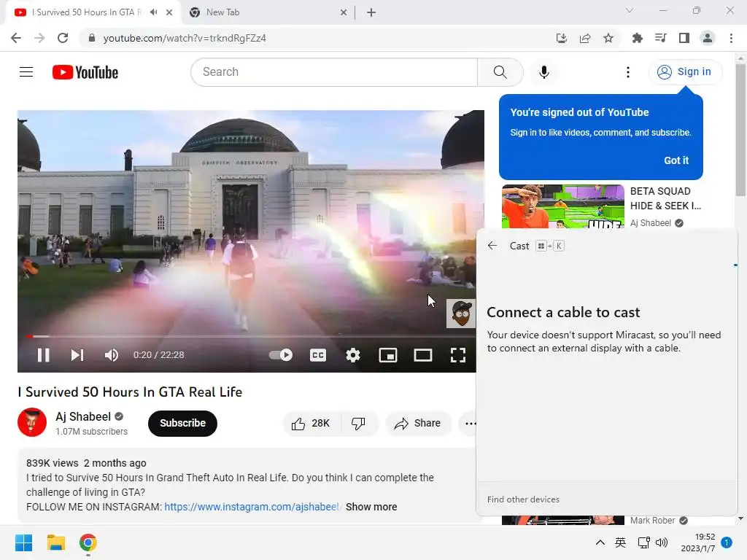747x560 pixels.
Task: Navigate back in Chrome
Action: point(16,38)
